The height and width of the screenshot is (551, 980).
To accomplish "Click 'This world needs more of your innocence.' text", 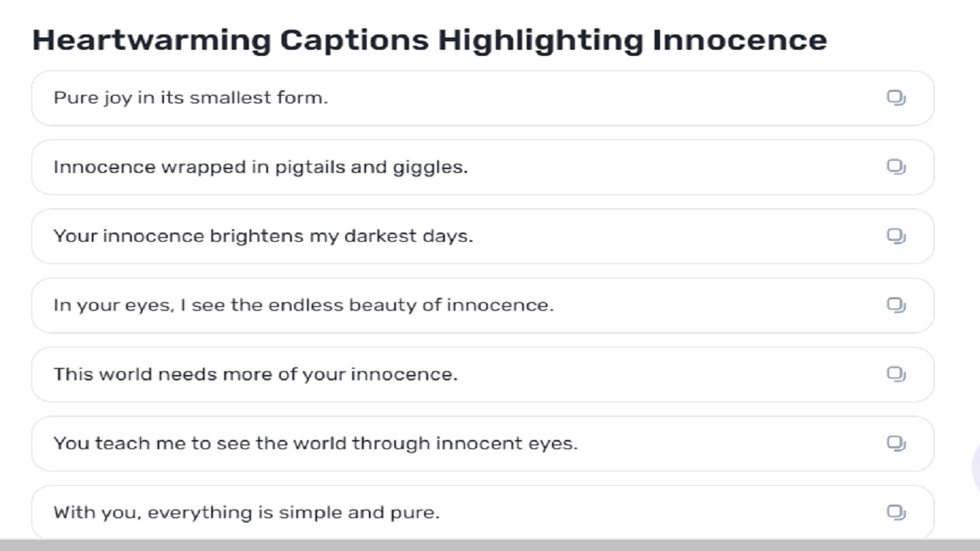I will click(x=255, y=374).
